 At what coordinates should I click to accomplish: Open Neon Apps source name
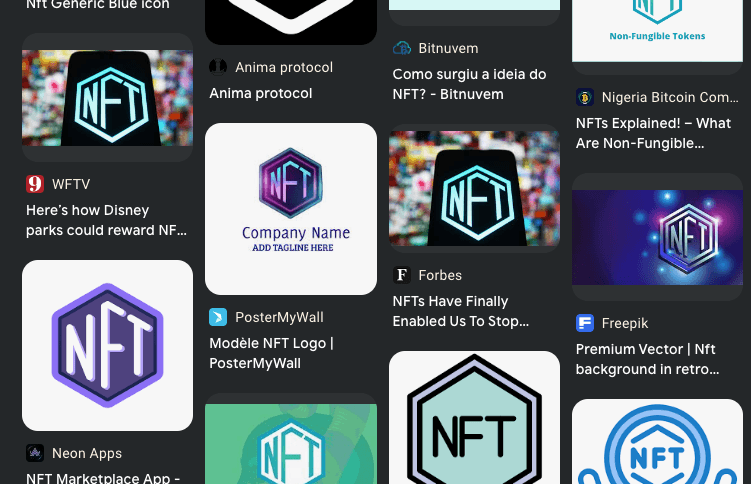[x=87, y=453]
